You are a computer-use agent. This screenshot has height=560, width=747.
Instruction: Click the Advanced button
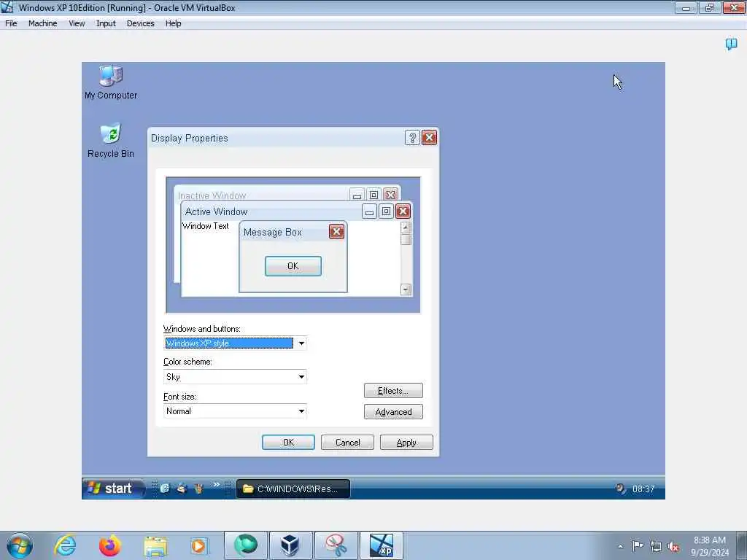[393, 412]
